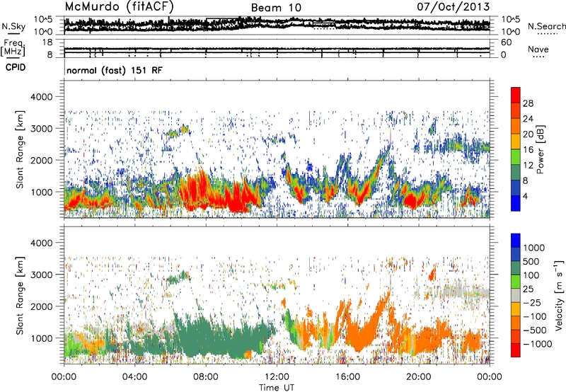566x392 pixels.
Task: Click the "Velocity [m s-1]" color bar title
Action: (x=559, y=295)
